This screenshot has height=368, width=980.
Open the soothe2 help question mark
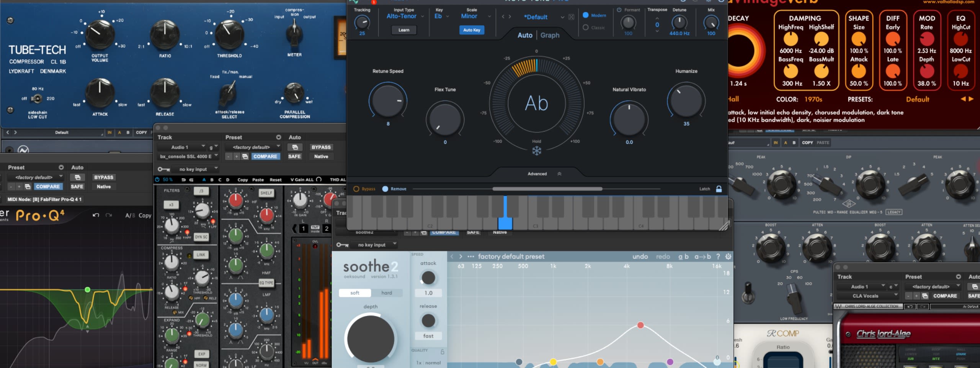pos(718,256)
